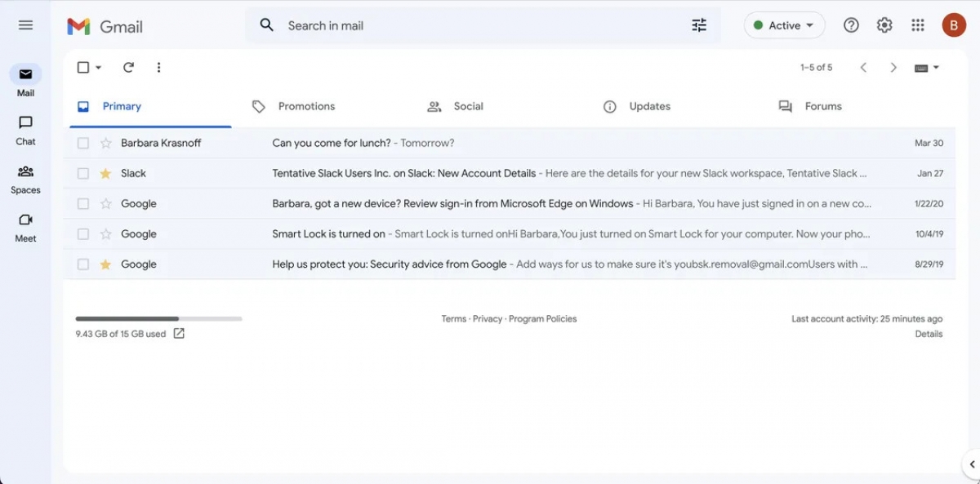Open the main menu hamburger icon
The image size is (980, 484).
click(x=25, y=25)
